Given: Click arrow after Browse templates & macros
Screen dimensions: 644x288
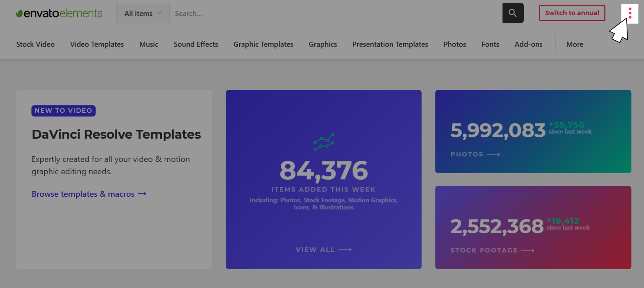Looking at the screenshot, I should pos(142,194).
